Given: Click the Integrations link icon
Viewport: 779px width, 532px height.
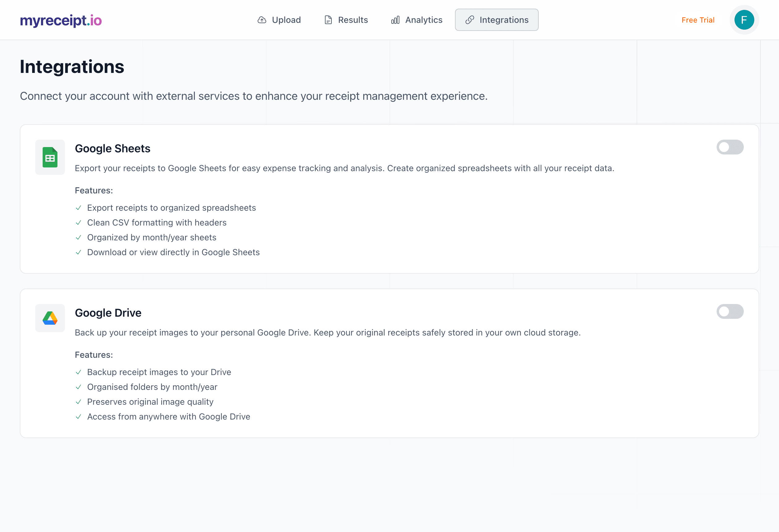Looking at the screenshot, I should [x=470, y=20].
